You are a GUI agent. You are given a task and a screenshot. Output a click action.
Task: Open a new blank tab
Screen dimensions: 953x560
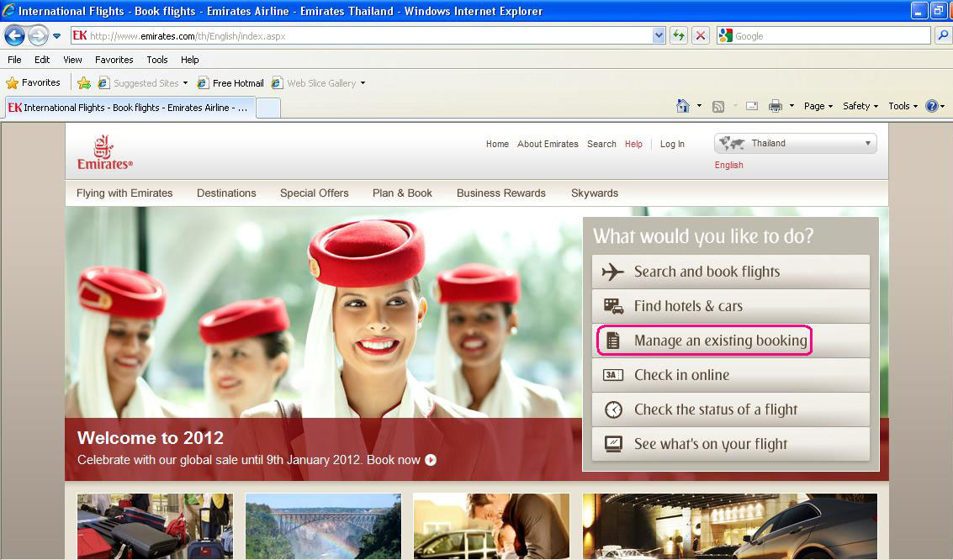[268, 108]
